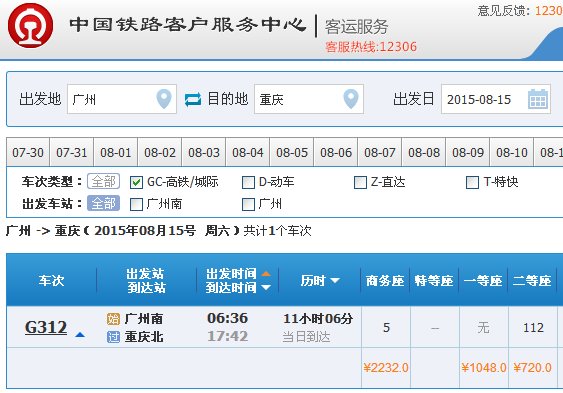
Task: Check D-动车 train type
Action: click(x=248, y=182)
